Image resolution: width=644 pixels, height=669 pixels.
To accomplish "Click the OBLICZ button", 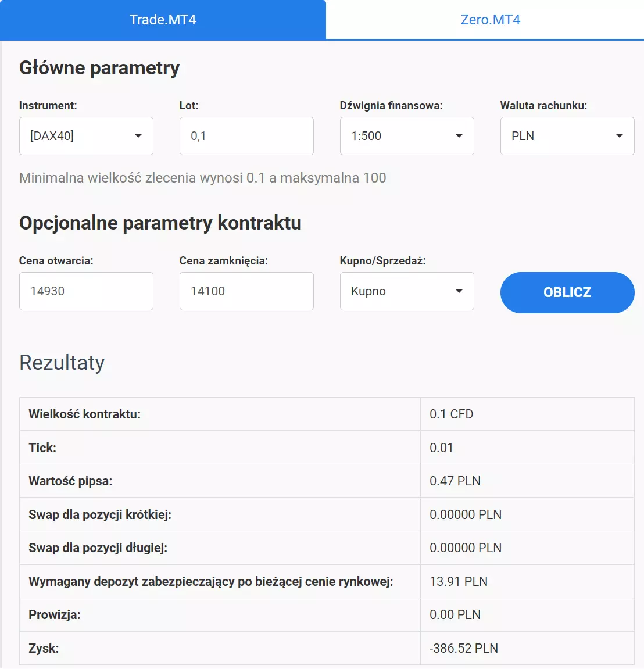I will 568,293.
